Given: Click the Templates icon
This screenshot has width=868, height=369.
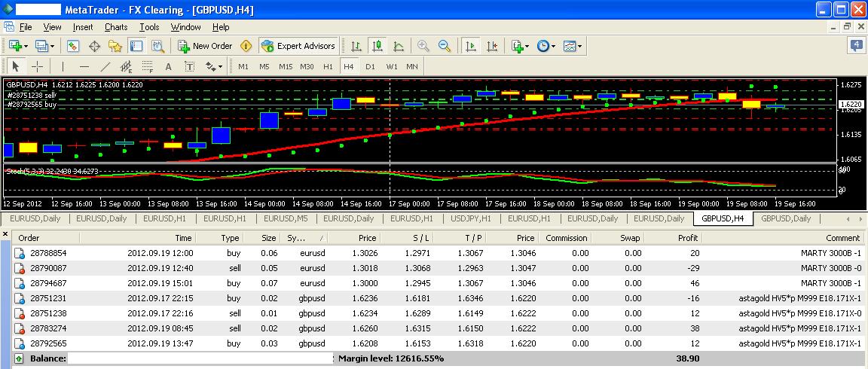Looking at the screenshot, I should [x=570, y=46].
